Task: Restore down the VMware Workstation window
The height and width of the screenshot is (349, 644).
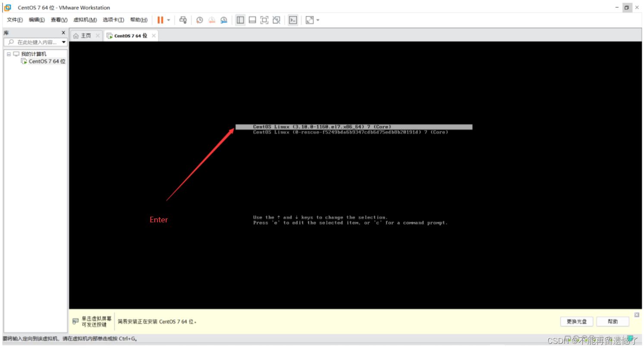Action: [x=627, y=7]
